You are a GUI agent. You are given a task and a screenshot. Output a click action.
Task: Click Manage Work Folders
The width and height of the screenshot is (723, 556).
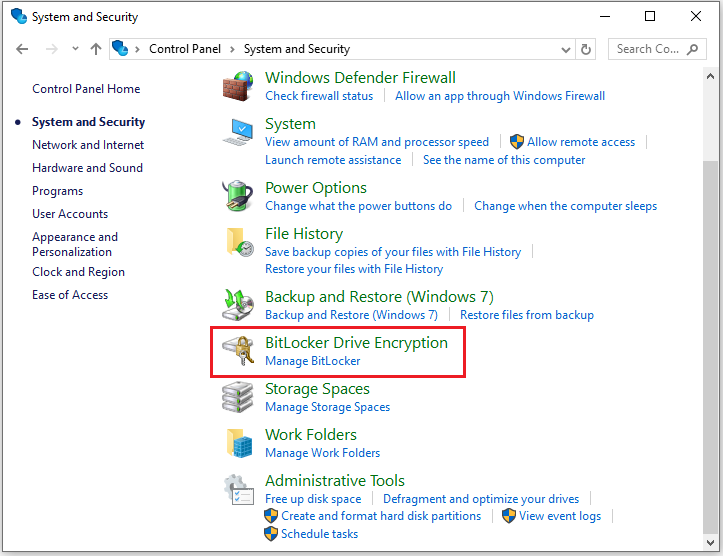[x=323, y=453]
